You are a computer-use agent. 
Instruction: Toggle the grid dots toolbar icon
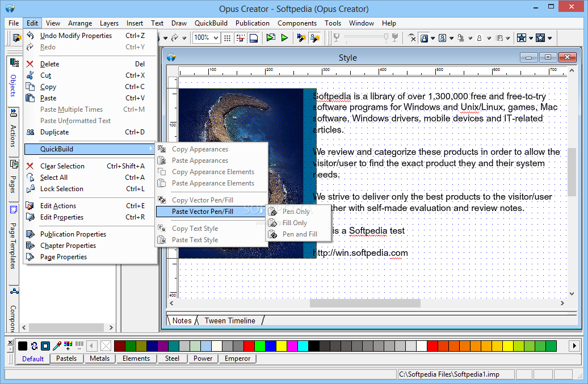[x=227, y=38]
